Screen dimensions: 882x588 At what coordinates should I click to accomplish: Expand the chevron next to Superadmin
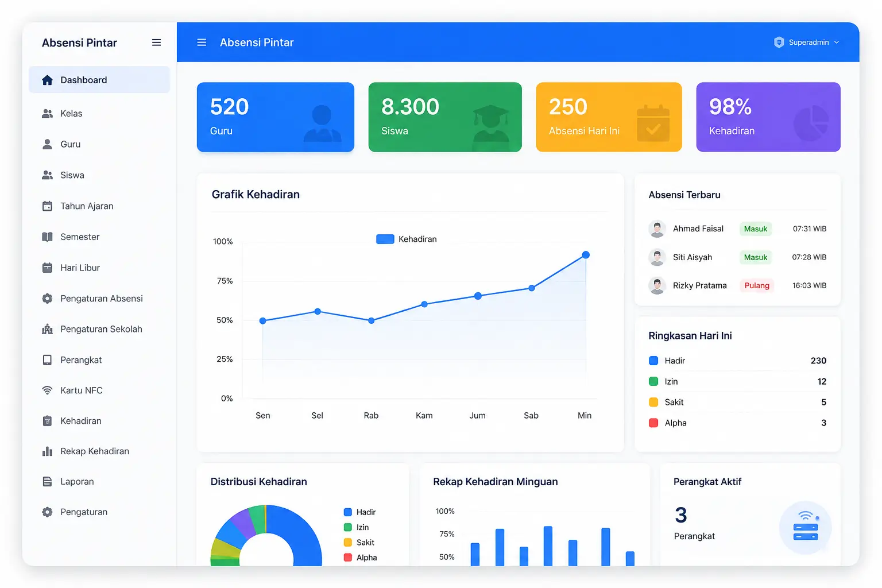(837, 42)
